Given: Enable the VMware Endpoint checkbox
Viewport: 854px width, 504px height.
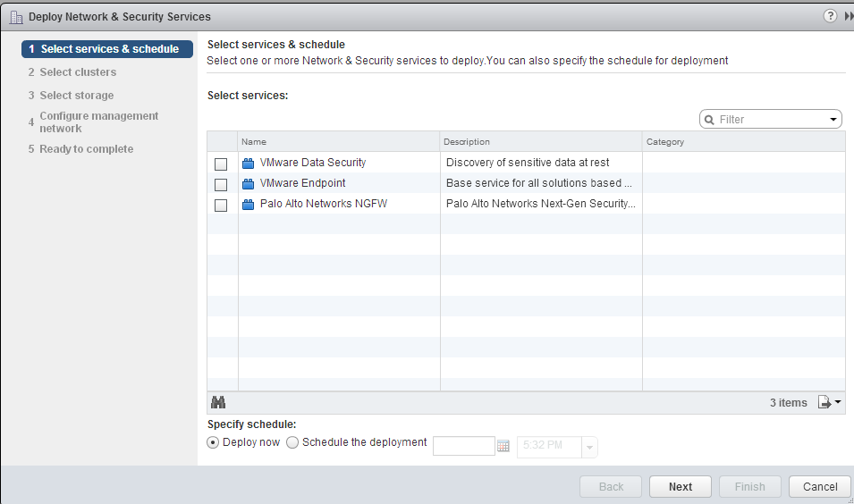Looking at the screenshot, I should tap(221, 184).
